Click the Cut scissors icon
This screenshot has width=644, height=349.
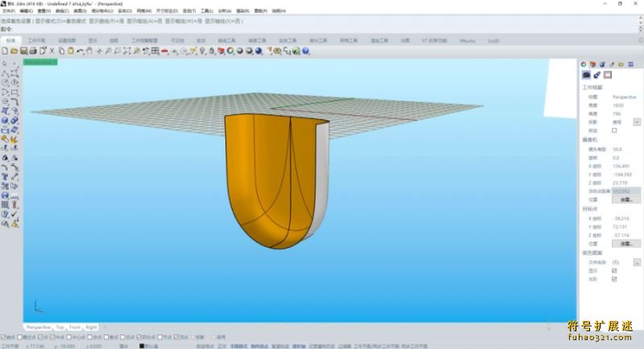[x=52, y=51]
